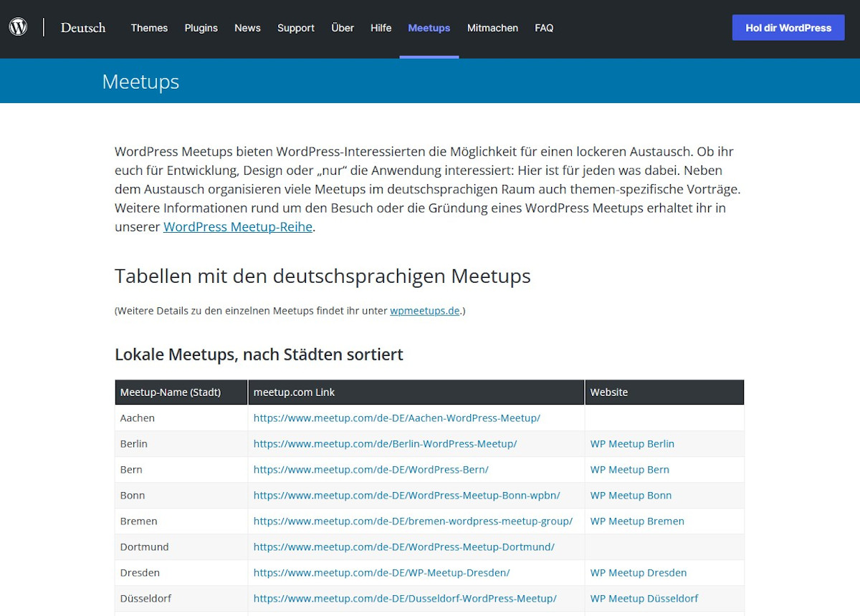Click the Hol dir WordPress button
This screenshot has height=616, width=860.
[788, 28]
